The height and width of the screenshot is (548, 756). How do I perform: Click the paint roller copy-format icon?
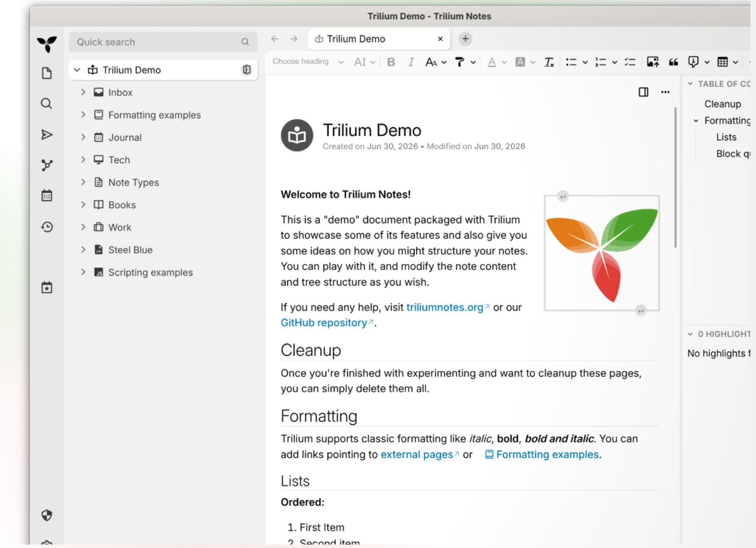[460, 62]
